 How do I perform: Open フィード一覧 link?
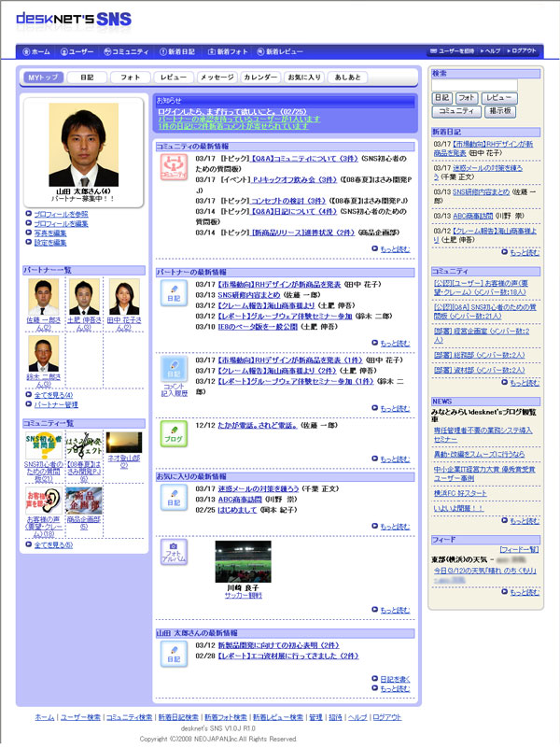click(x=519, y=549)
